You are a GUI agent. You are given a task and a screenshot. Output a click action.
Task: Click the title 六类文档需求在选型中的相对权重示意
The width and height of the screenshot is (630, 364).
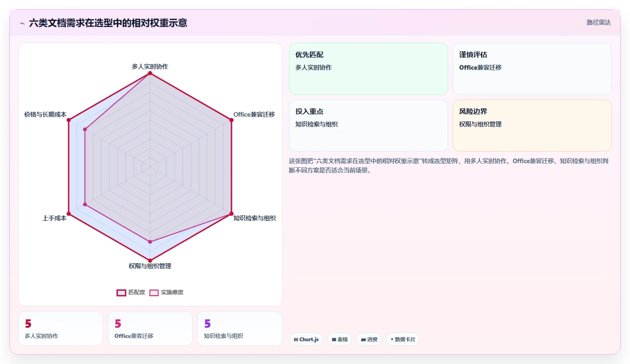pos(108,23)
